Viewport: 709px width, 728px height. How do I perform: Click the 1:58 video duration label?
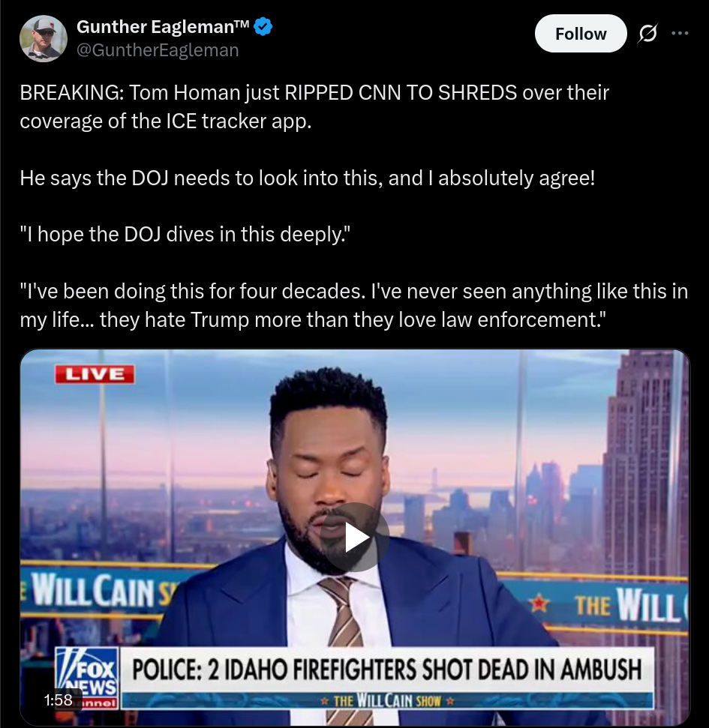click(x=58, y=700)
